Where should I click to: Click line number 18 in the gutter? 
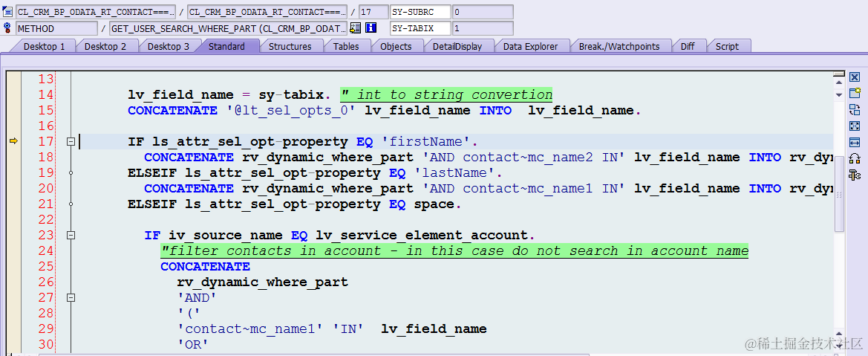click(x=46, y=158)
